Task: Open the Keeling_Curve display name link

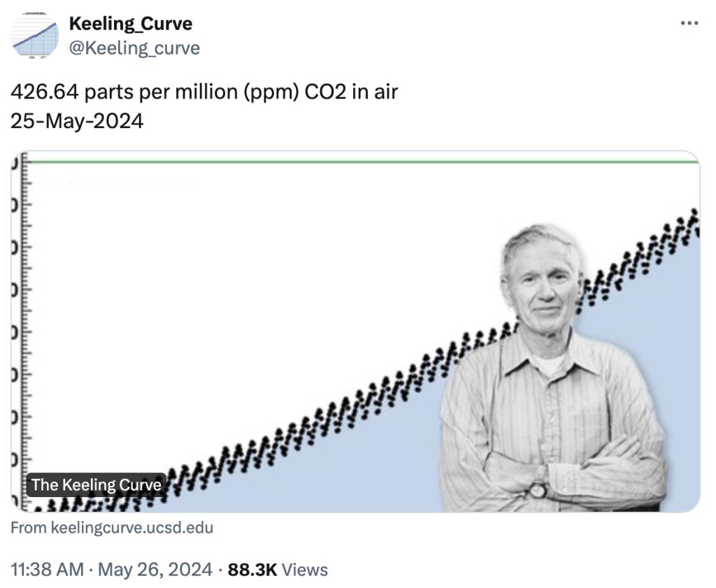Action: [130, 23]
